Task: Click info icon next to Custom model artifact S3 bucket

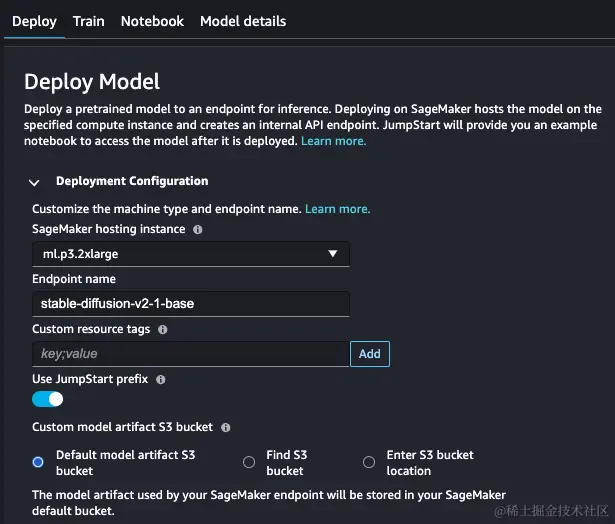Action: pos(226,427)
